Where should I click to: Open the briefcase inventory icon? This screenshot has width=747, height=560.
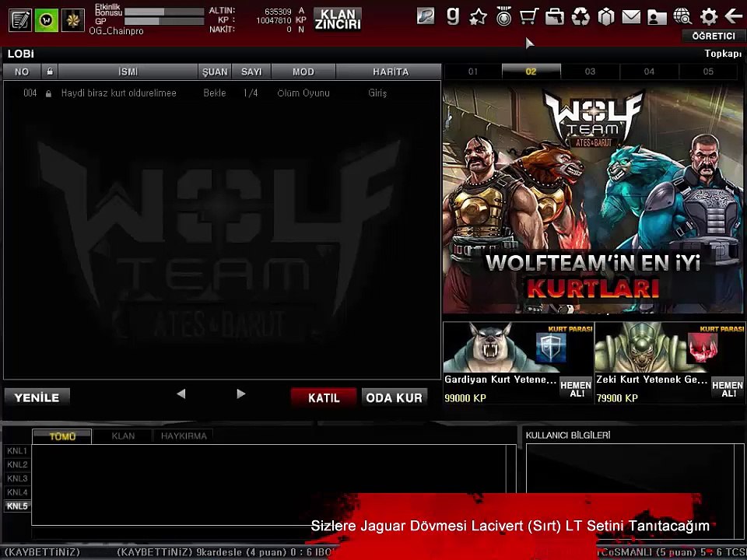[x=555, y=16]
